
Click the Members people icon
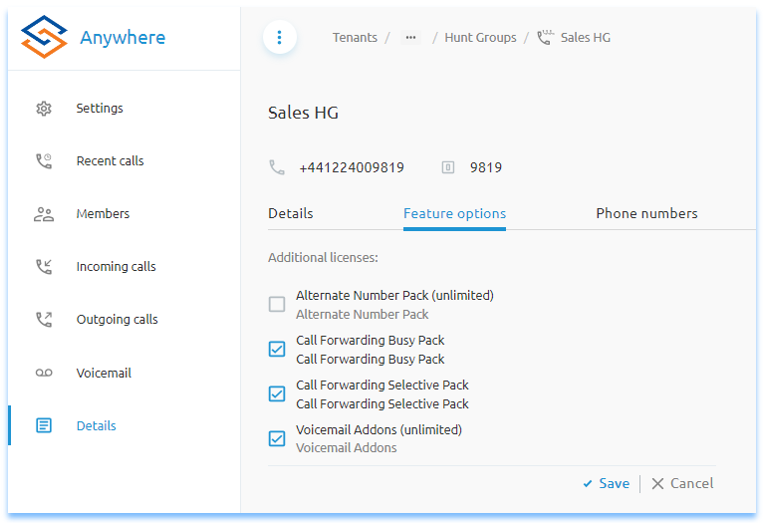44,214
